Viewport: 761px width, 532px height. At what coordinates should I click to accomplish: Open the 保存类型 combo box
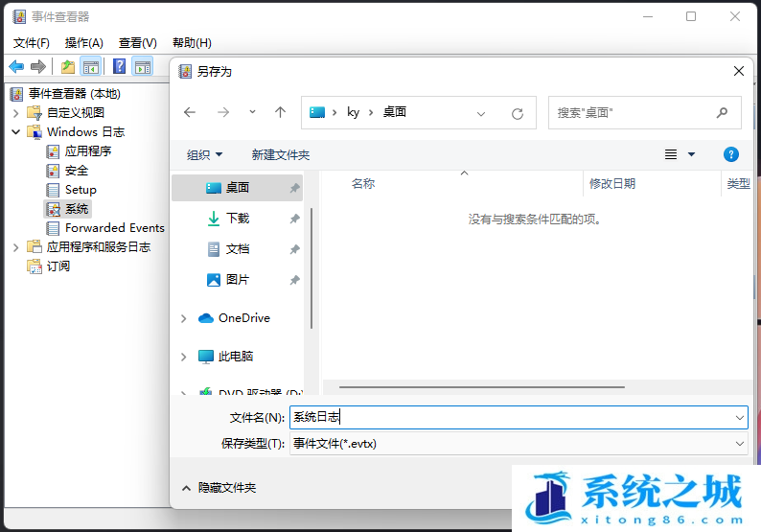click(x=518, y=443)
